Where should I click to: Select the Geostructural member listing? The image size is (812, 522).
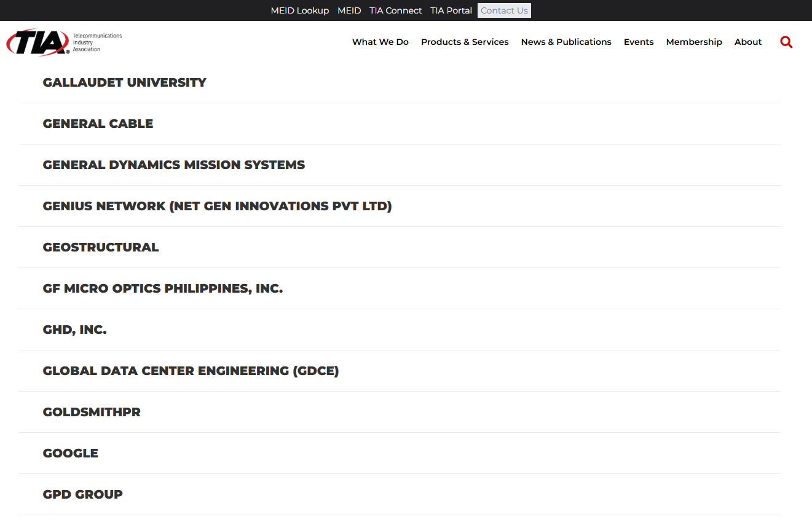(x=101, y=247)
